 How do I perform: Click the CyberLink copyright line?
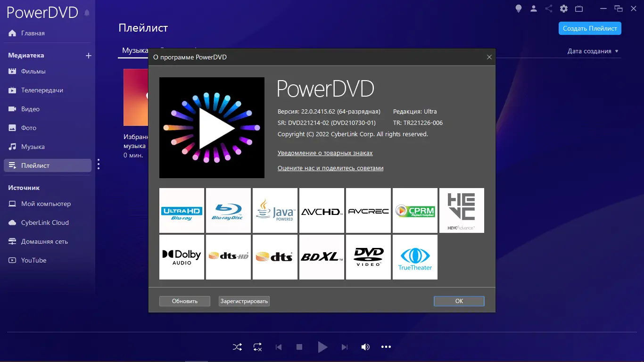353,134
